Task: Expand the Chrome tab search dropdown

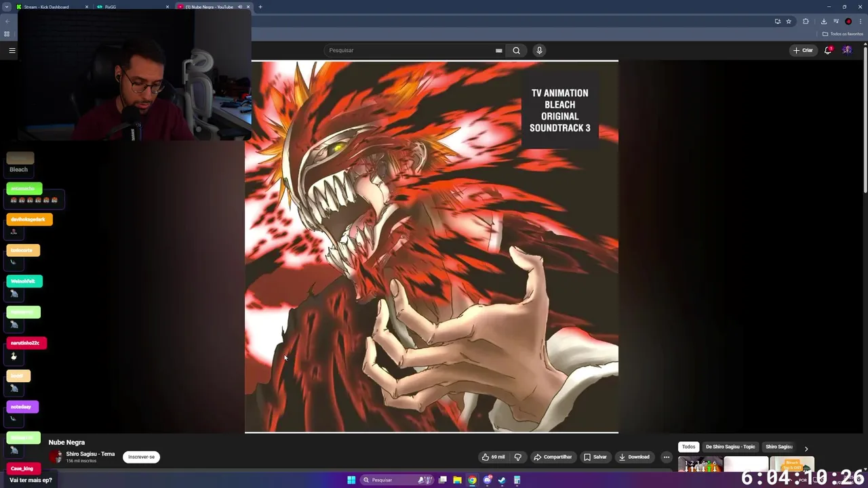Action: (7, 7)
